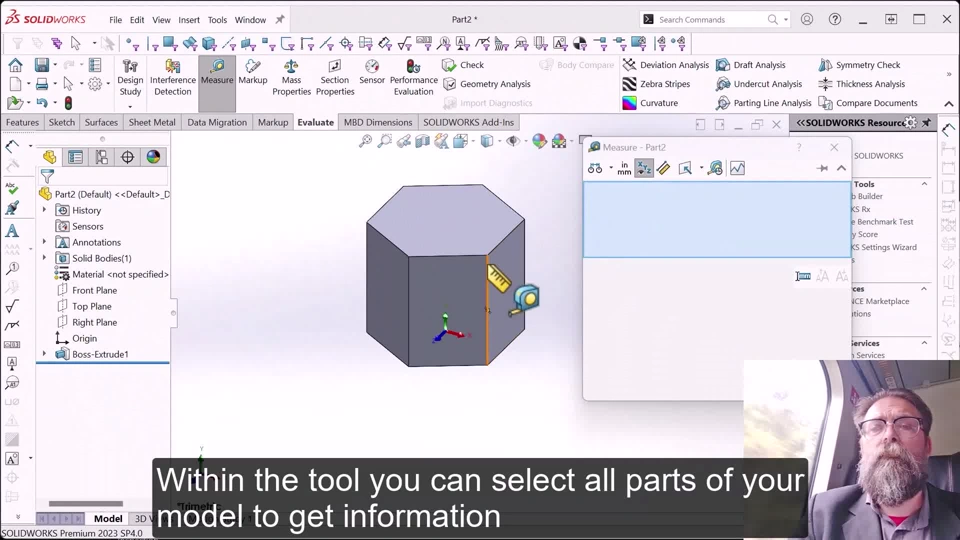Image resolution: width=960 pixels, height=540 pixels.
Task: Toggle Zebra Stripes display
Action: pyautogui.click(x=656, y=84)
